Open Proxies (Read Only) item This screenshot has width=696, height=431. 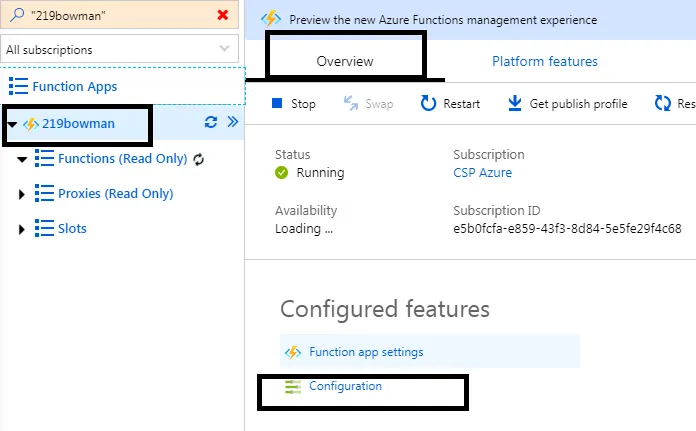point(115,194)
